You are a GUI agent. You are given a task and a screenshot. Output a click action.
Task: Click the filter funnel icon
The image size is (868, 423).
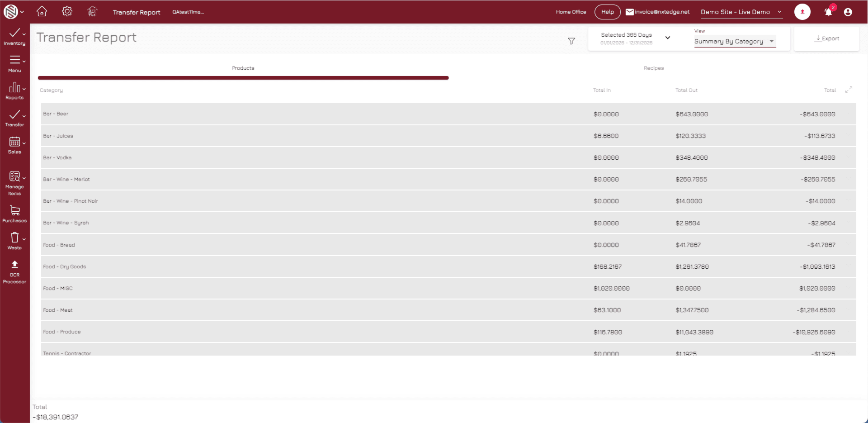point(571,41)
